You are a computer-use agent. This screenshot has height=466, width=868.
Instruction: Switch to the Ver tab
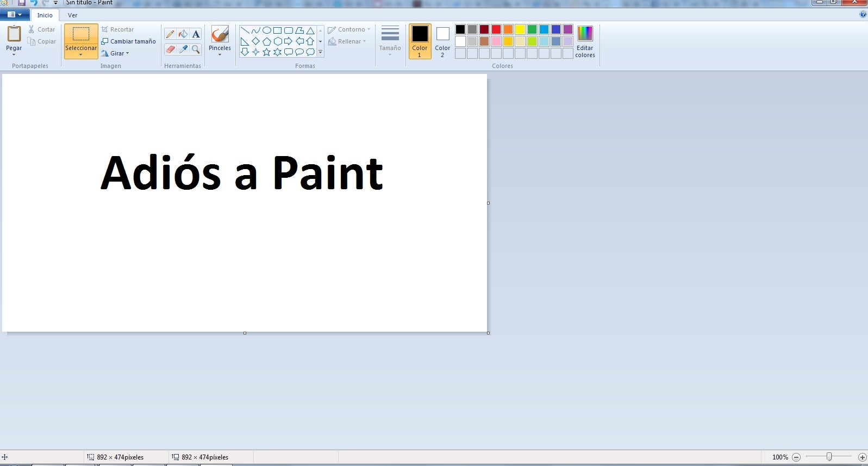pyautogui.click(x=72, y=15)
